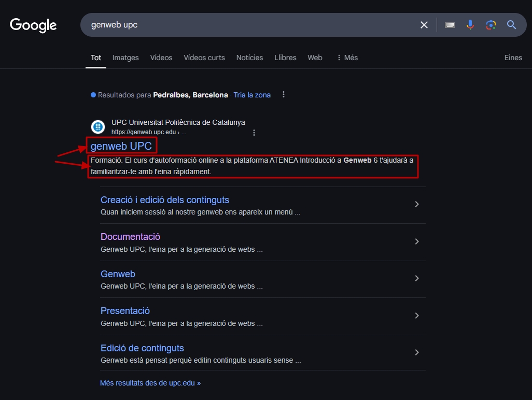Clear the search query with X icon
Viewport: 532px width, 400px height.
[x=424, y=25]
